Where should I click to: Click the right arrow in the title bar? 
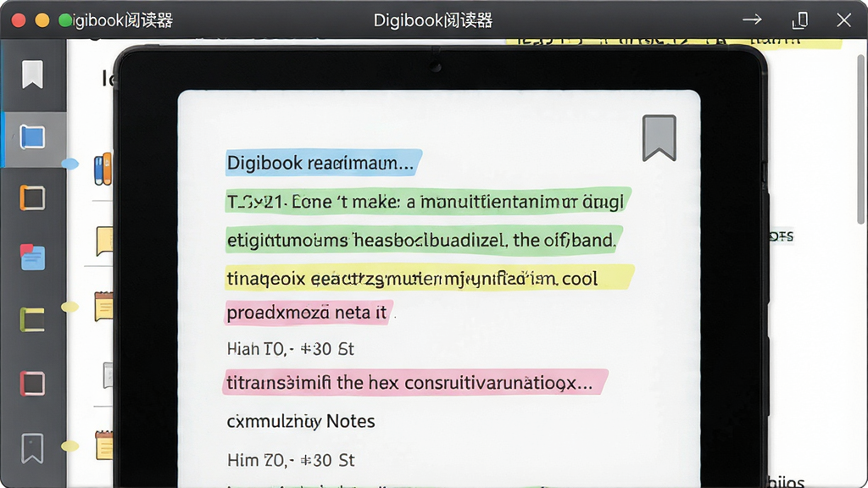752,20
